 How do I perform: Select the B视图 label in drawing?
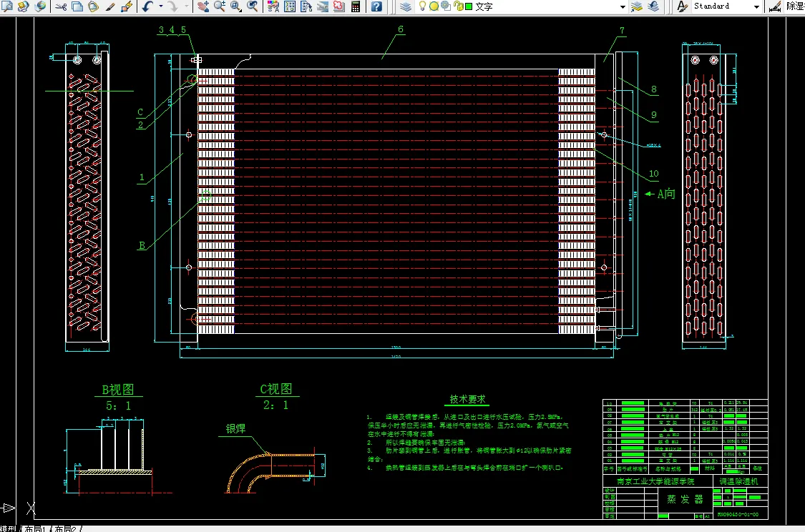pyautogui.click(x=118, y=390)
